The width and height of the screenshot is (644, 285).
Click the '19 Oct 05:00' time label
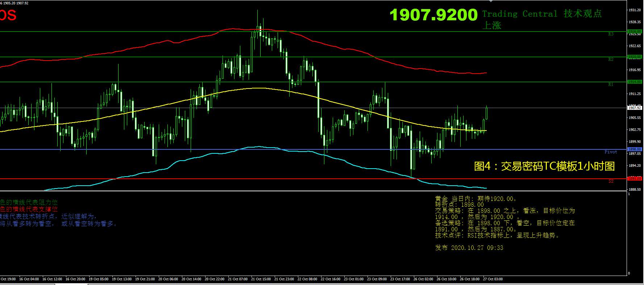pyautogui.click(x=99, y=279)
